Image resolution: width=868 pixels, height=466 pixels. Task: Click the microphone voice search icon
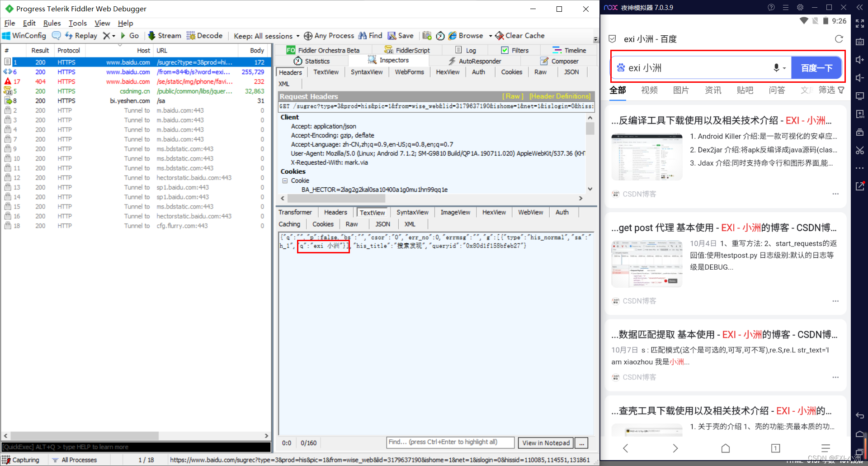click(x=776, y=68)
